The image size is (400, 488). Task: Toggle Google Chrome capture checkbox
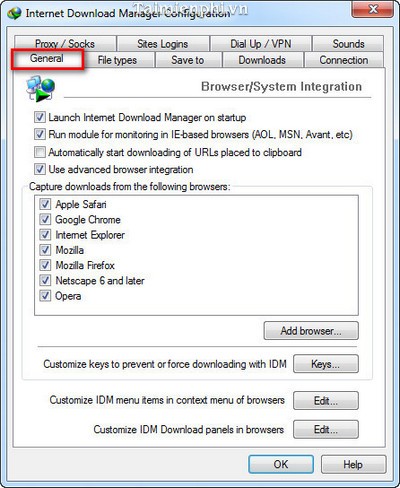click(45, 219)
